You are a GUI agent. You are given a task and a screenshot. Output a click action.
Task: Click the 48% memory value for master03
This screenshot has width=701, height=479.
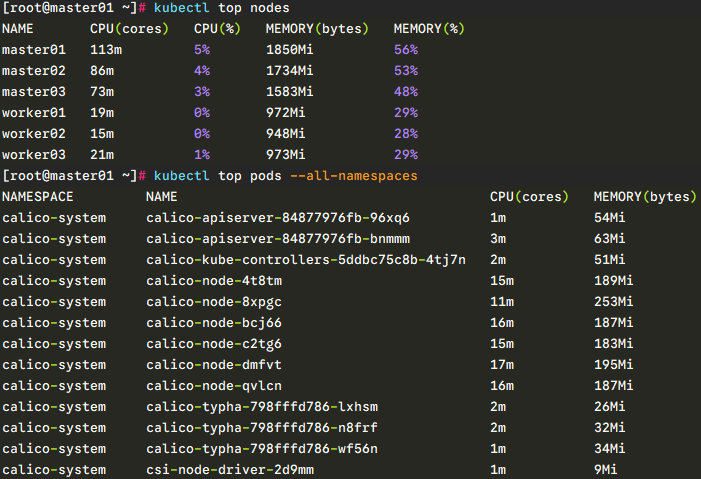405,91
